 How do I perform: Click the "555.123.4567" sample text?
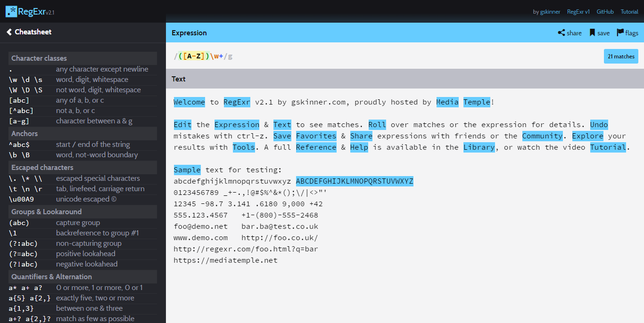point(200,215)
